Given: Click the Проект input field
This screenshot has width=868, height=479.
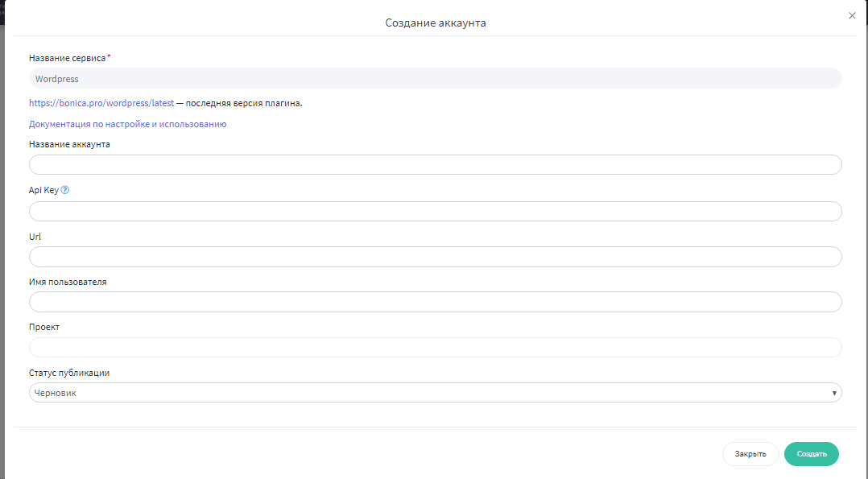Looking at the screenshot, I should pos(435,348).
